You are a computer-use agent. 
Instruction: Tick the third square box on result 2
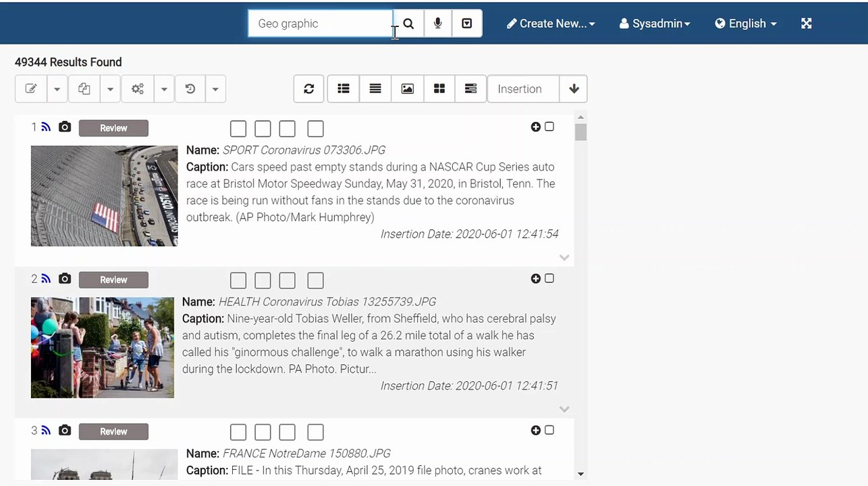[x=287, y=280]
